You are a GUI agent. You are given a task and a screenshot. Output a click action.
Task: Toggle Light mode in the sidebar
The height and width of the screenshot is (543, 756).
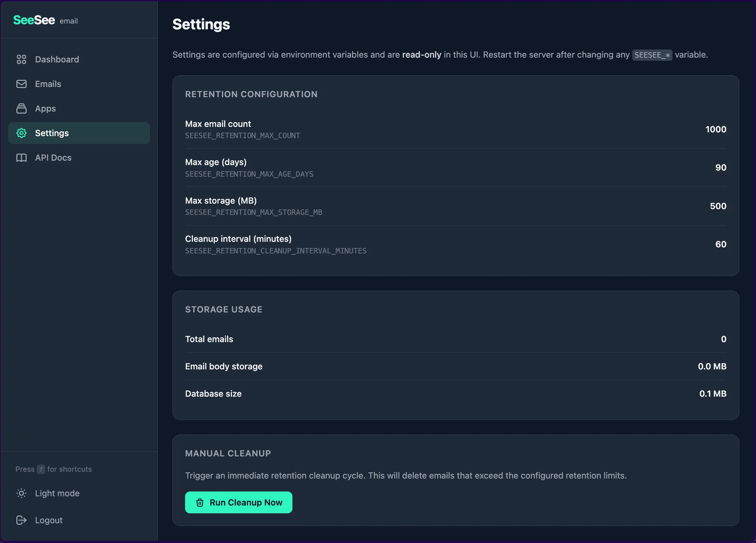57,493
